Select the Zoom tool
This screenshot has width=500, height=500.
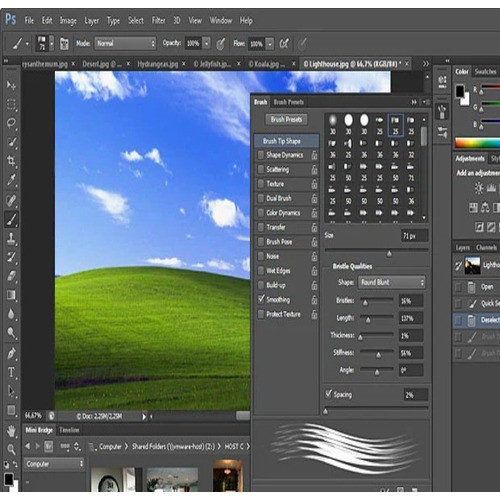click(11, 449)
